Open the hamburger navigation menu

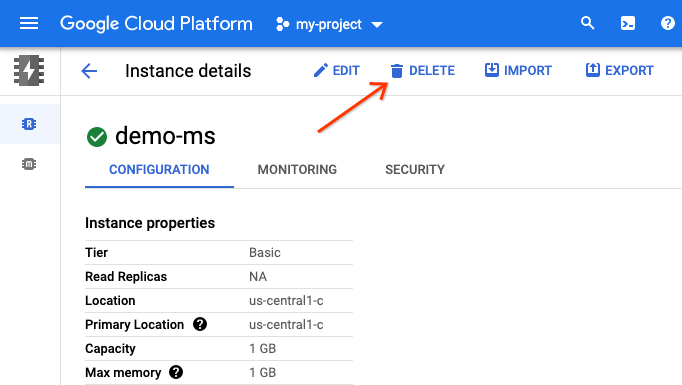coord(29,23)
